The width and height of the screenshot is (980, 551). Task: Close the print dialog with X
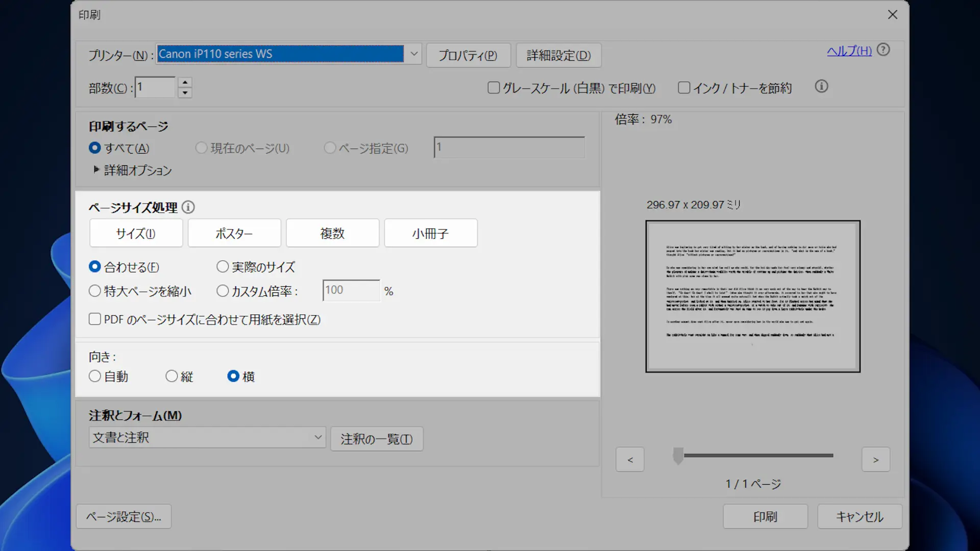tap(893, 15)
